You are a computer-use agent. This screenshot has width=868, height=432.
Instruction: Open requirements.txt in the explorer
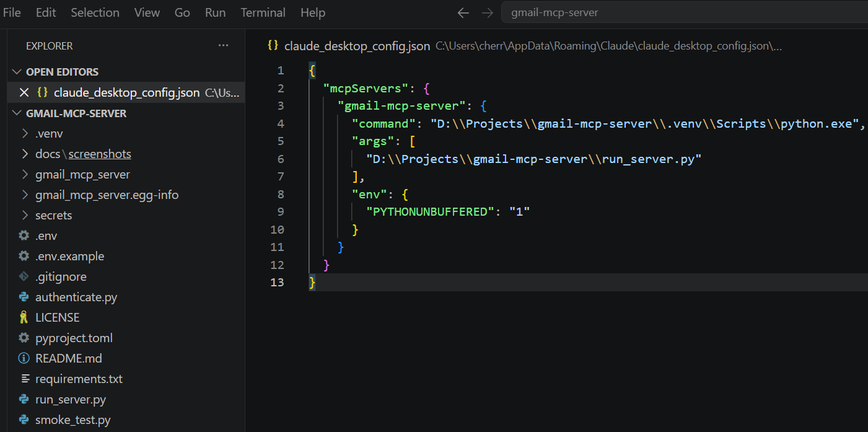(79, 379)
